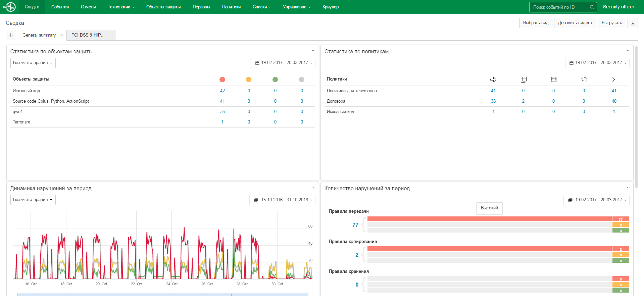Click count 42 for Исходный код
Viewport: 644px width, 303px height.
[222, 91]
